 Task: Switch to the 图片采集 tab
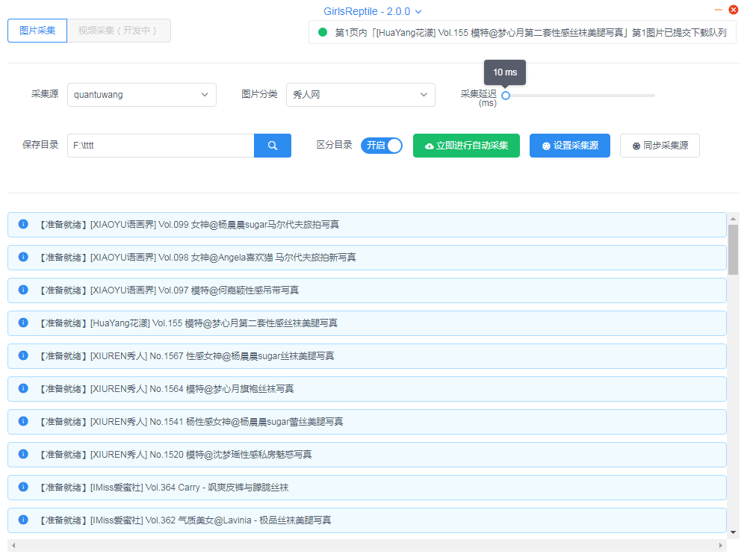[37, 31]
